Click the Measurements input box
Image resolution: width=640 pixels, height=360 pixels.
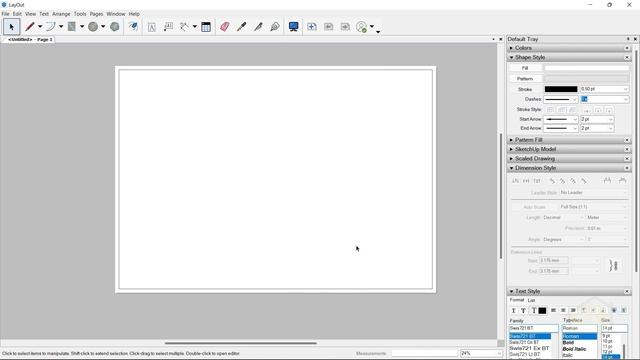pyautogui.click(x=424, y=353)
